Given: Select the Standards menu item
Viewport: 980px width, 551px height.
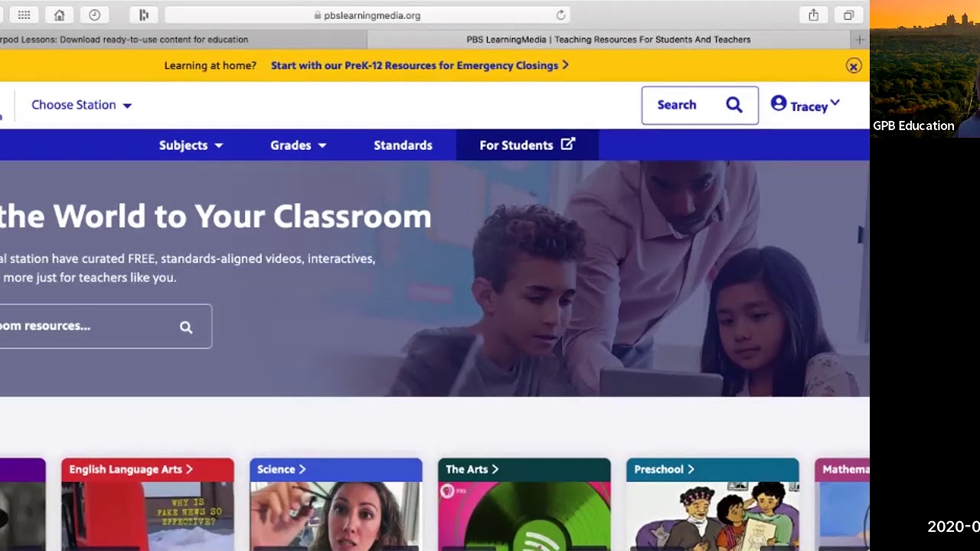Looking at the screenshot, I should (x=403, y=145).
